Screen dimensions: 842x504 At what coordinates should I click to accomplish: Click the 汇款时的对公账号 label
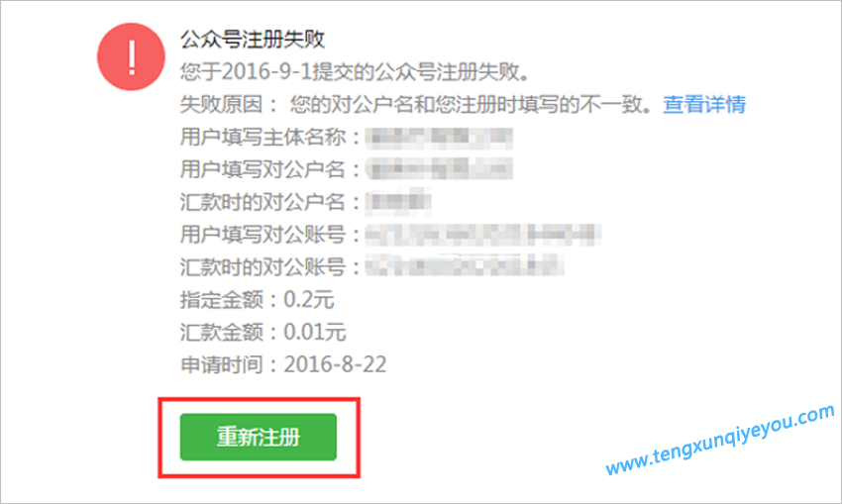click(x=270, y=266)
